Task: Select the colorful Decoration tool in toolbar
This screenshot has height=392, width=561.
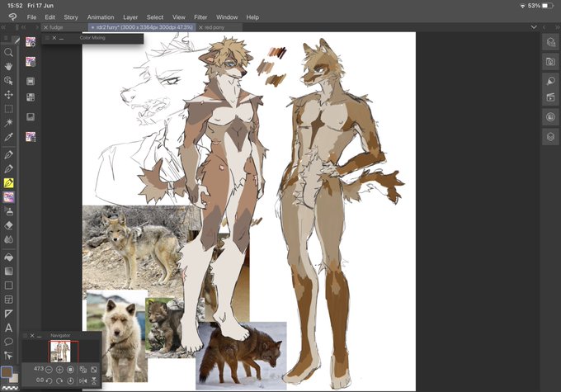Action: 8,197
